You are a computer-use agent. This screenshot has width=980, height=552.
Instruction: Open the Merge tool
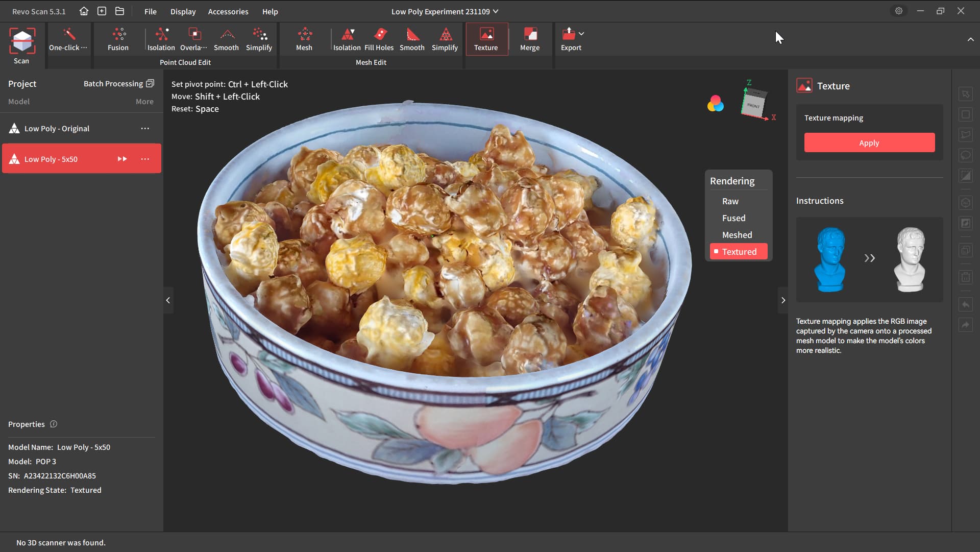click(530, 35)
